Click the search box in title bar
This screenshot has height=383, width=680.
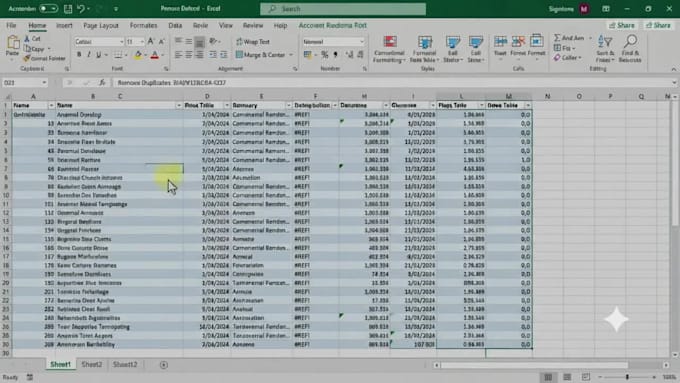tap(343, 9)
